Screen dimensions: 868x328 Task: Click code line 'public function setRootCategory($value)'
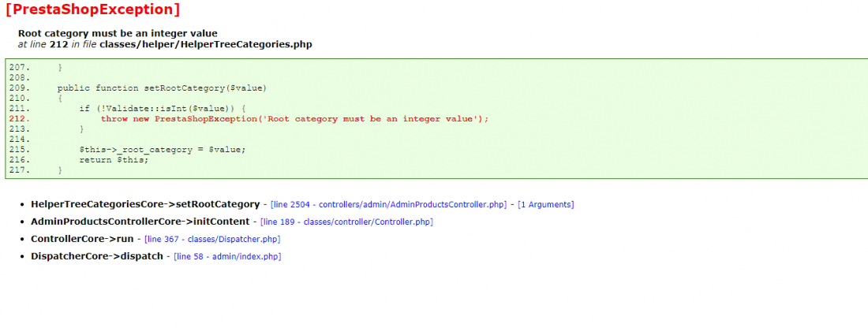(x=163, y=88)
